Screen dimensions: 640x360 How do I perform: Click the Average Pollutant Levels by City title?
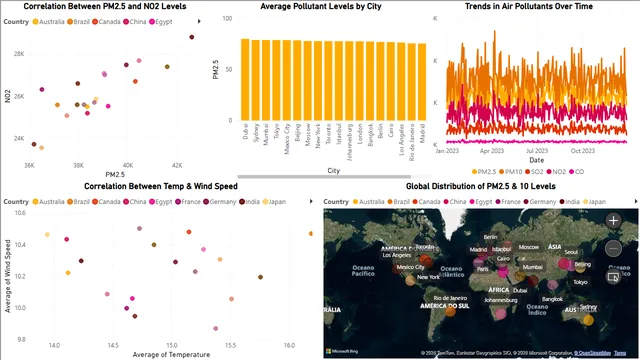(321, 7)
